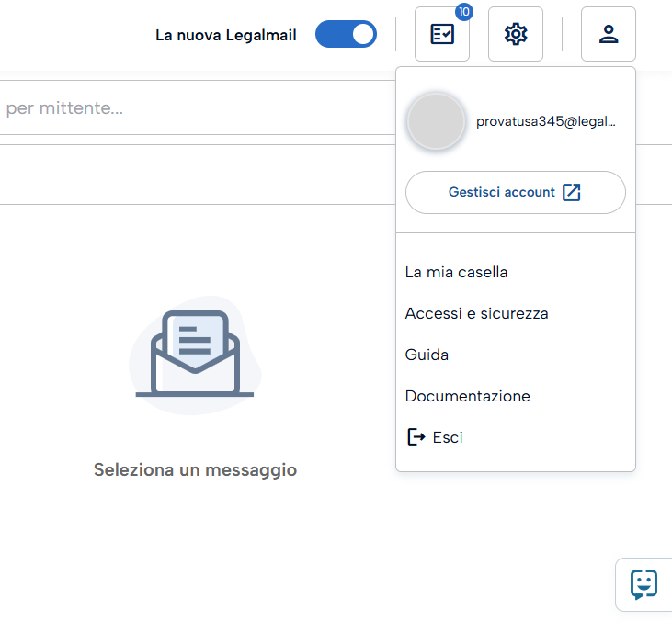672x632 pixels.
Task: Go to Accessi e sicurezza
Action: click(476, 313)
